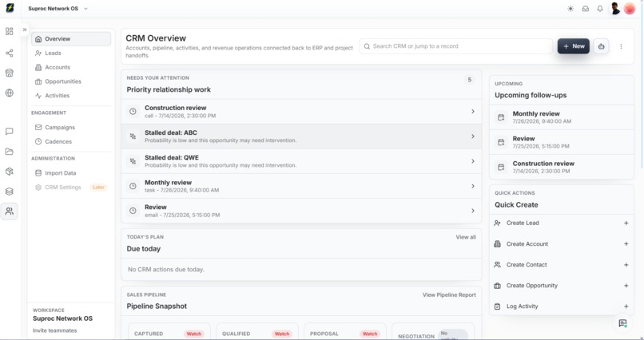Open the Review email row chevron

(473, 211)
